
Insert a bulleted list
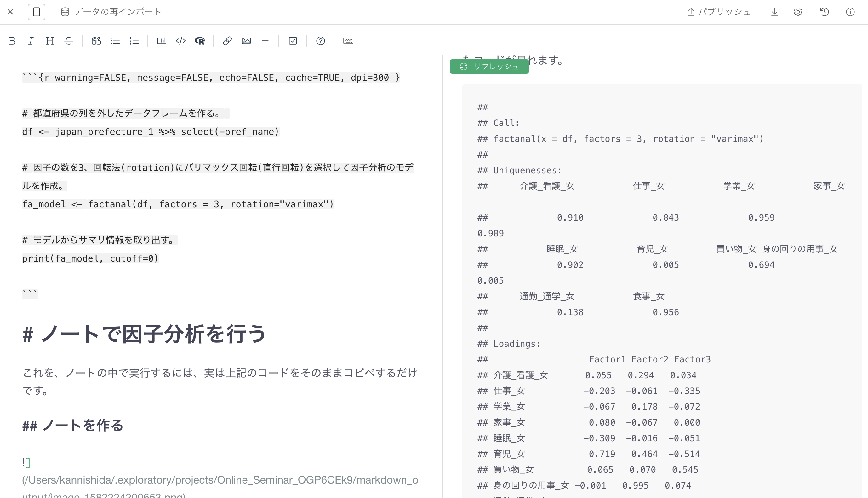(x=115, y=41)
